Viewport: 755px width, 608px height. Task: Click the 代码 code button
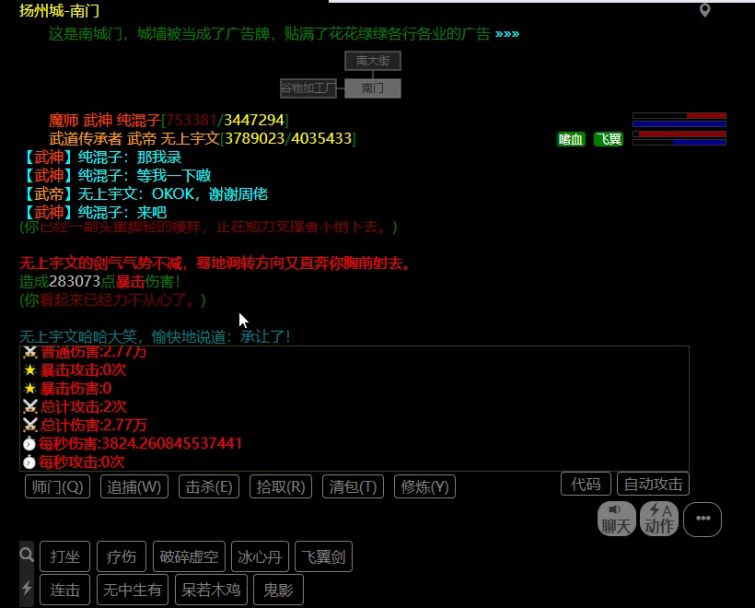[586, 484]
